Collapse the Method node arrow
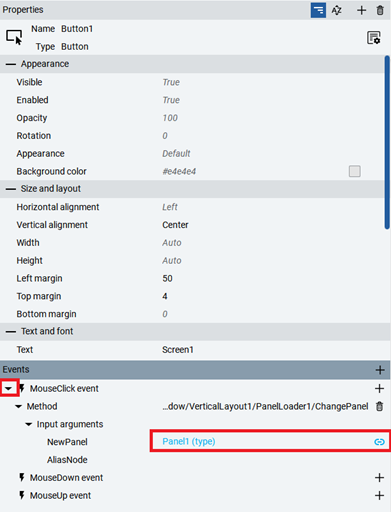 pyautogui.click(x=19, y=406)
